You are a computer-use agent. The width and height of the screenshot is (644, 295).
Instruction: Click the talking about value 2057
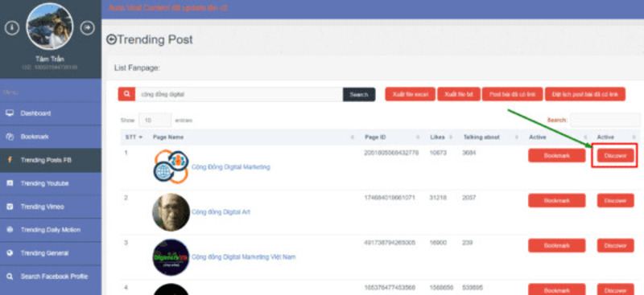click(469, 198)
